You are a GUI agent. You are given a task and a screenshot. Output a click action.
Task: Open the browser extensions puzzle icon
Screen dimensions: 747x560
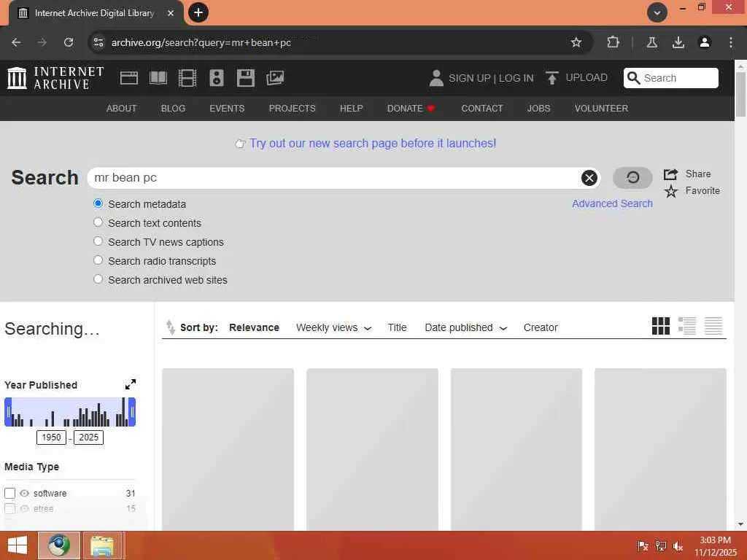coord(613,42)
